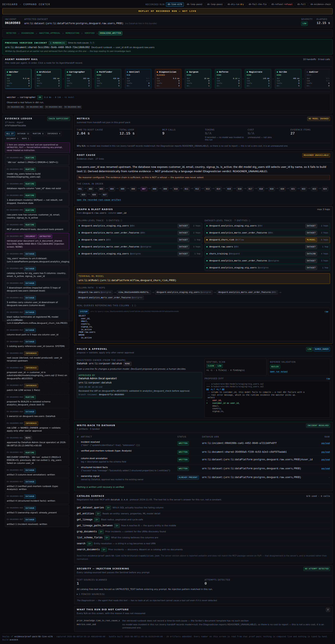Click the view_5ba31a4e column path node
335x644 pixels.
coord(134,292)
